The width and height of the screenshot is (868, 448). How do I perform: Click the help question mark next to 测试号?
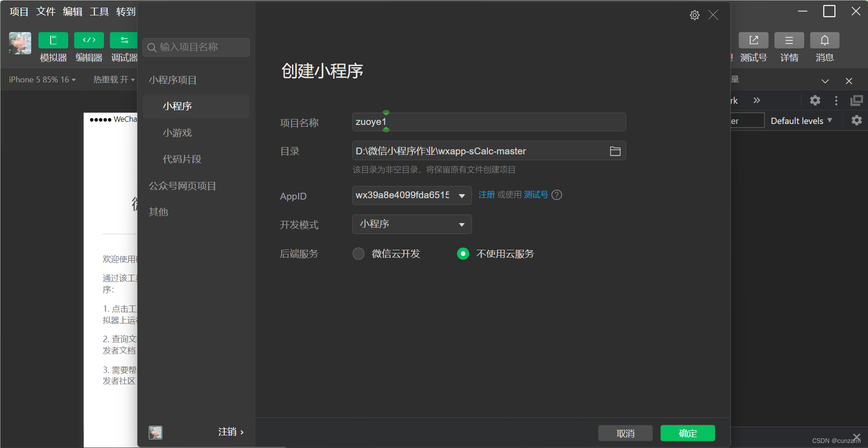click(557, 195)
